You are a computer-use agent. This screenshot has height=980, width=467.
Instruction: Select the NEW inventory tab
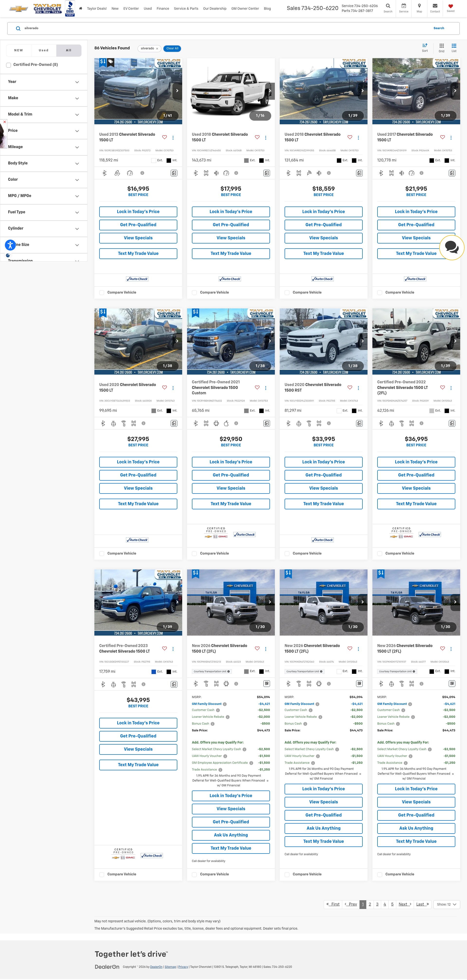coord(19,50)
